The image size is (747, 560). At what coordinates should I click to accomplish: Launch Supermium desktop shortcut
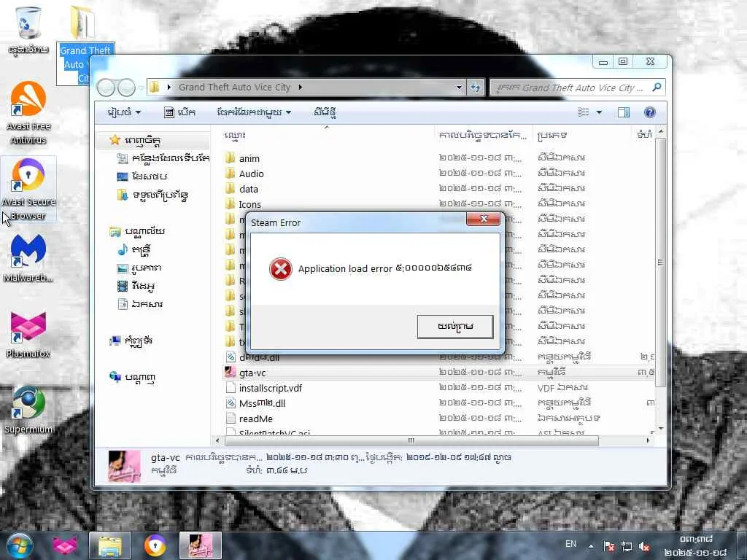pos(28,410)
